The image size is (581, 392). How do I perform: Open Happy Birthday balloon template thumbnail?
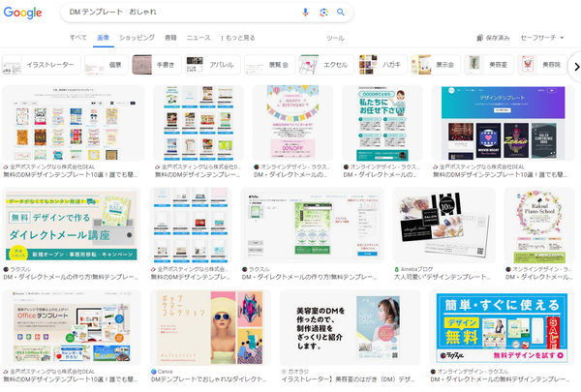292,123
